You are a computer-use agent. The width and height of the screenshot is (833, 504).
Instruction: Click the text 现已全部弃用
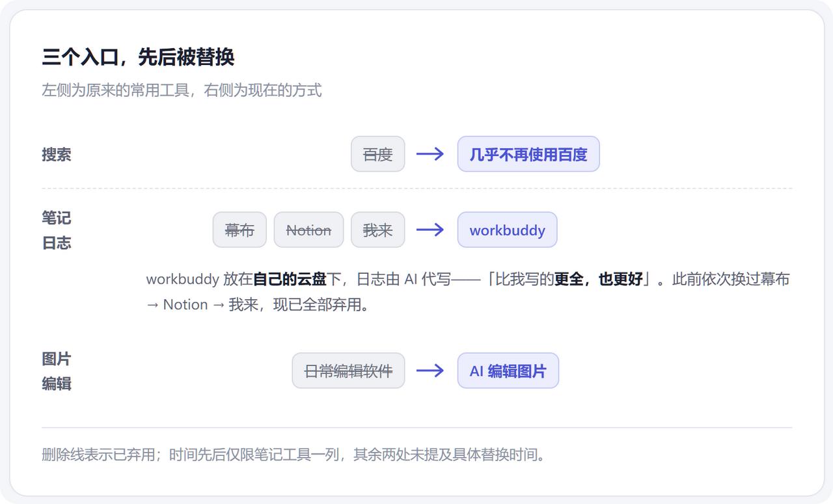coord(316,305)
